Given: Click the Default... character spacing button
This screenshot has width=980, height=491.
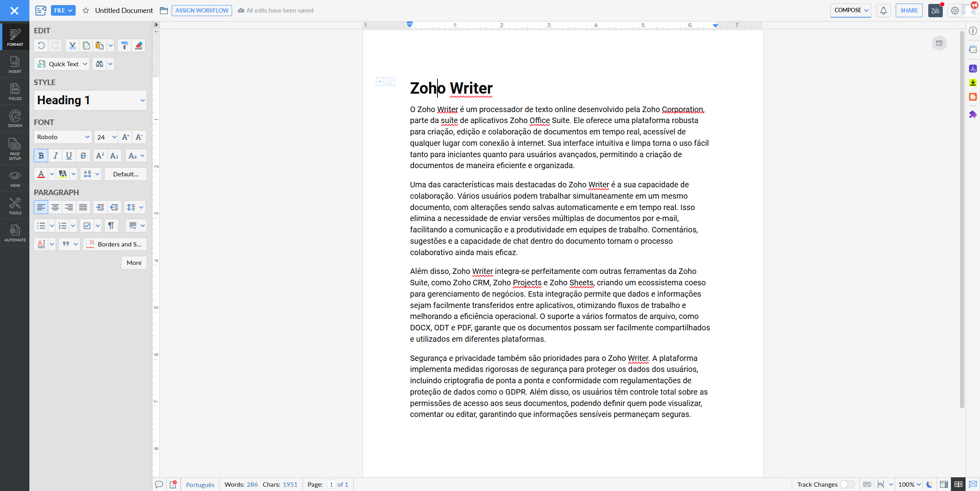Looking at the screenshot, I should pyautogui.click(x=125, y=174).
